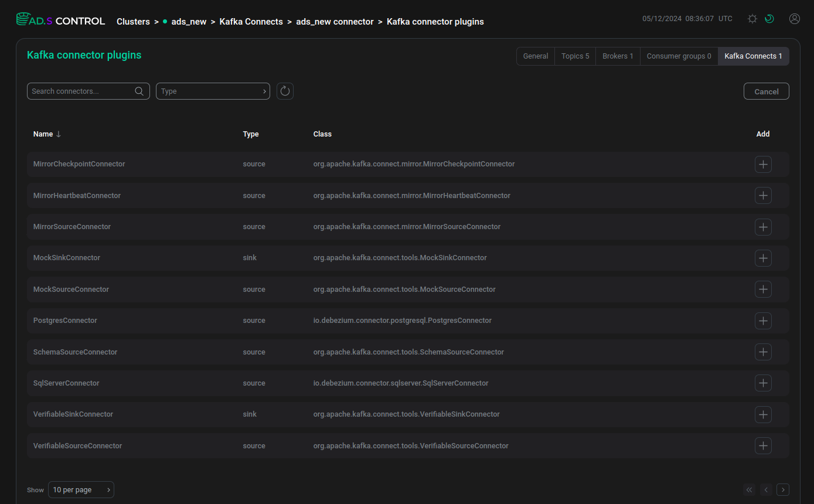The image size is (814, 504).
Task: Click the MirrorSourceConnector name
Action: point(72,227)
